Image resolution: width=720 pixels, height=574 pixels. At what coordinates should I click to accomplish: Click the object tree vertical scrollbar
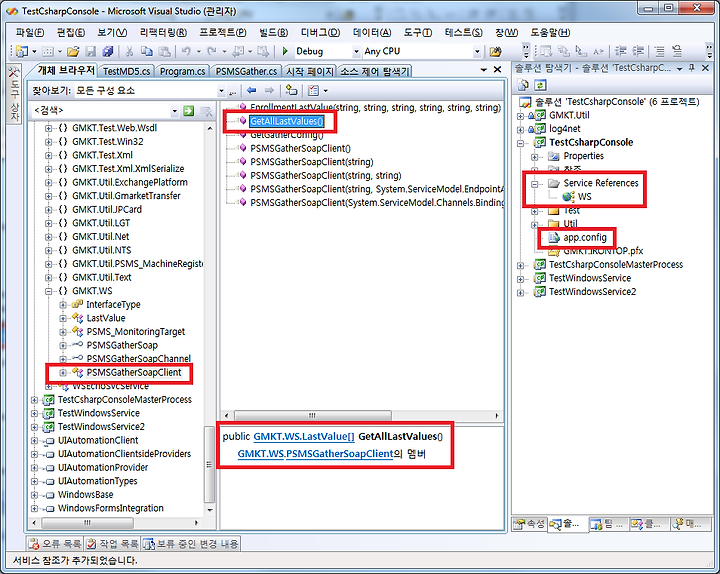click(209, 464)
